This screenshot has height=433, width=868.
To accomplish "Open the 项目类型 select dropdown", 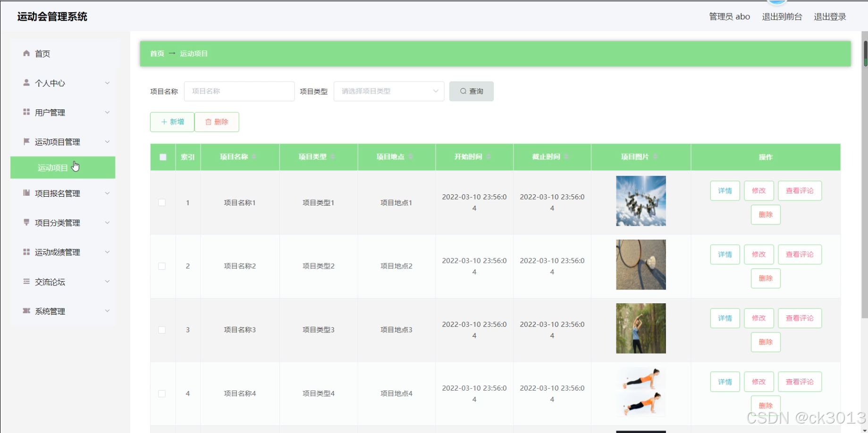I will (x=389, y=91).
